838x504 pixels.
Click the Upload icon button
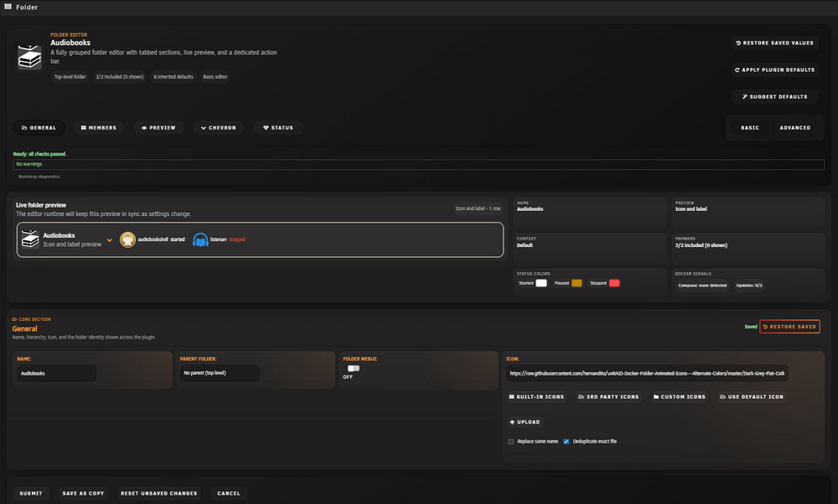[525, 422]
